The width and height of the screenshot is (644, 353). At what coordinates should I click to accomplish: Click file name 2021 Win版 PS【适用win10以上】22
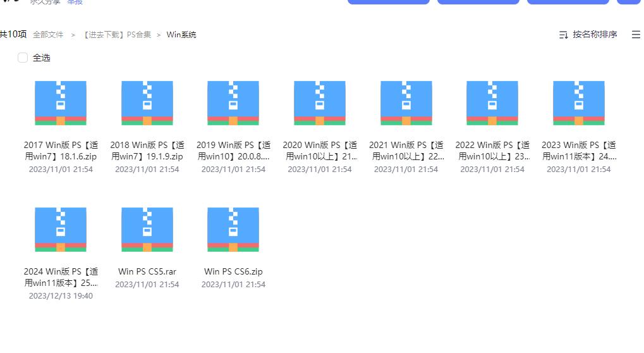point(406,151)
